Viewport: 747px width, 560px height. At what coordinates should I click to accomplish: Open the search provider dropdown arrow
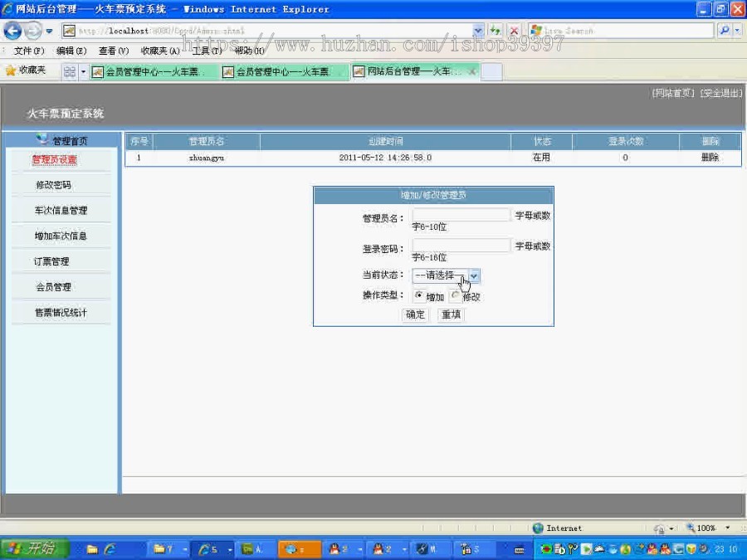[738, 31]
